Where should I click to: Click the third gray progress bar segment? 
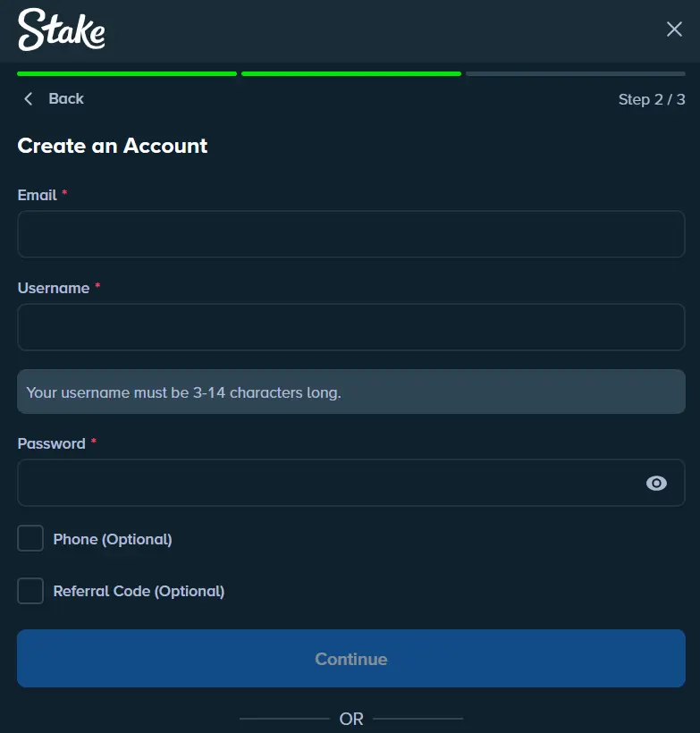[x=575, y=73]
